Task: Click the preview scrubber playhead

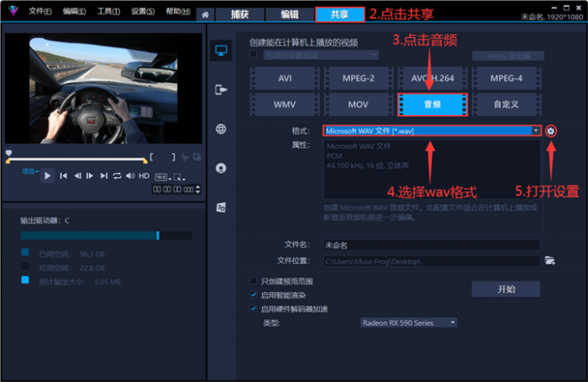Action: pyautogui.click(x=9, y=153)
